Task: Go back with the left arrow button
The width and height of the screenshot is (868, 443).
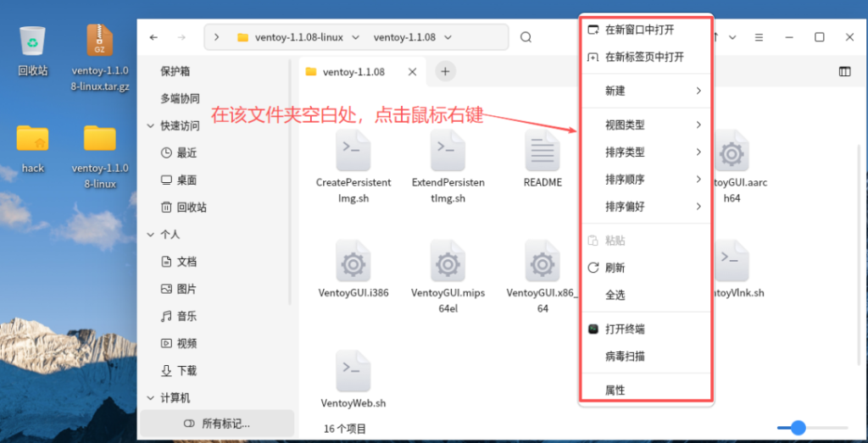Action: [x=154, y=37]
